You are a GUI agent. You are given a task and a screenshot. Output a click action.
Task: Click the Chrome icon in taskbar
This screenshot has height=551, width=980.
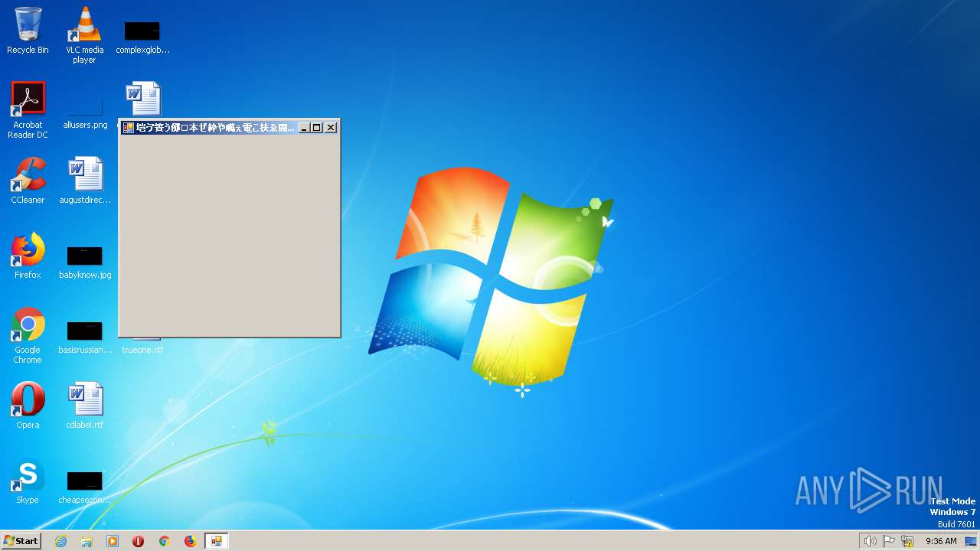pos(164,541)
